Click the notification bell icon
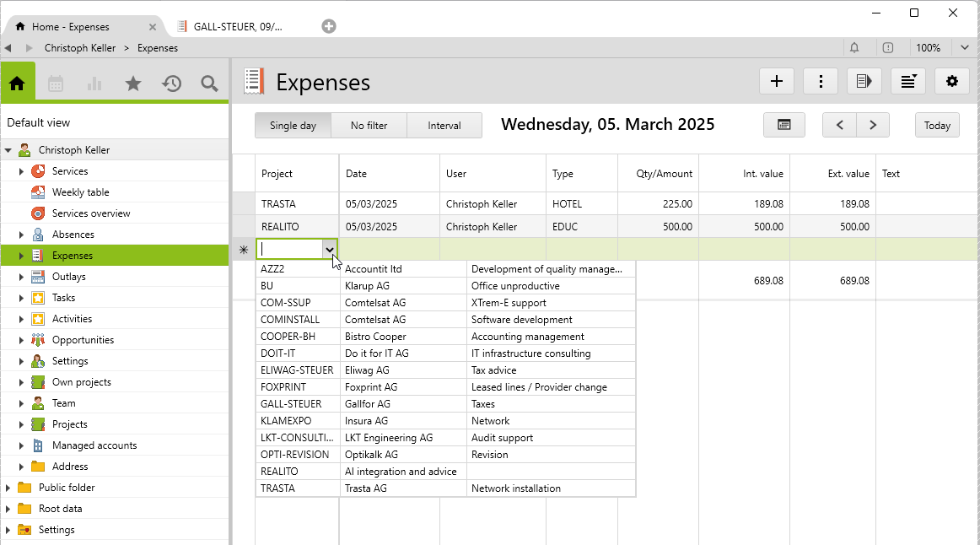This screenshot has width=980, height=545. pyautogui.click(x=854, y=48)
